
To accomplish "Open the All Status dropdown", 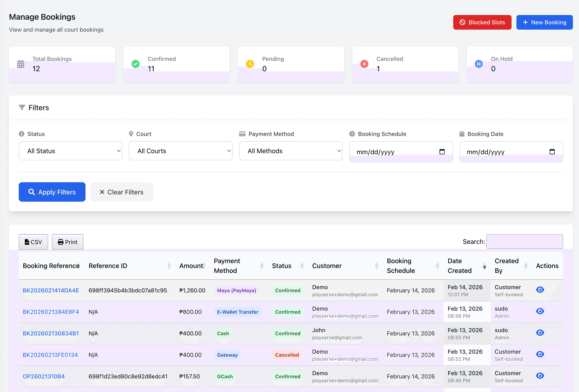I will [70, 151].
